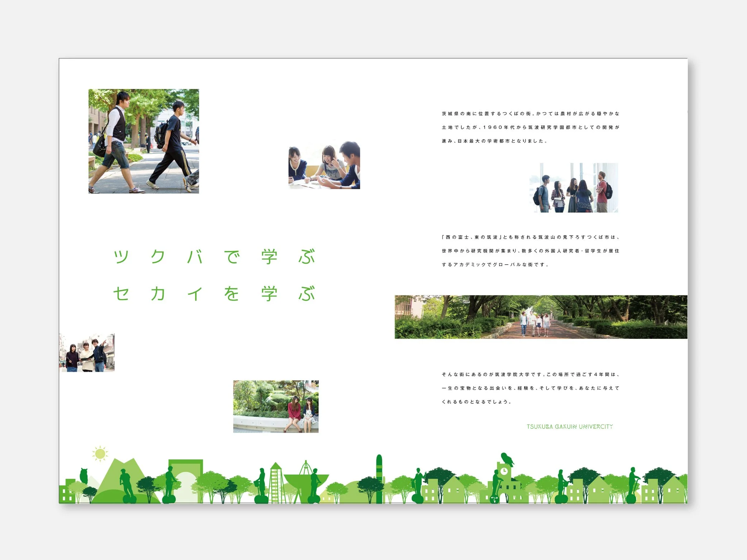Click the headline ツクバで学ぶ
The height and width of the screenshot is (560, 747).
[x=214, y=257]
